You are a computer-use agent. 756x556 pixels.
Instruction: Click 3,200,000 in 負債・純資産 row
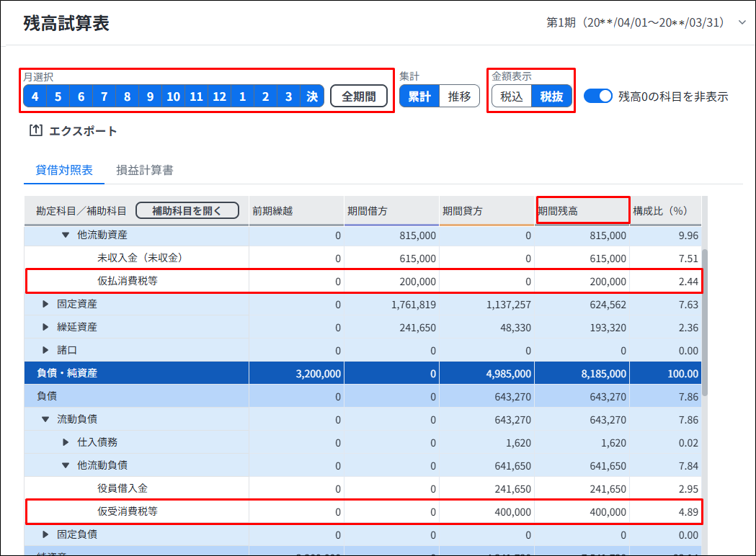coord(319,374)
